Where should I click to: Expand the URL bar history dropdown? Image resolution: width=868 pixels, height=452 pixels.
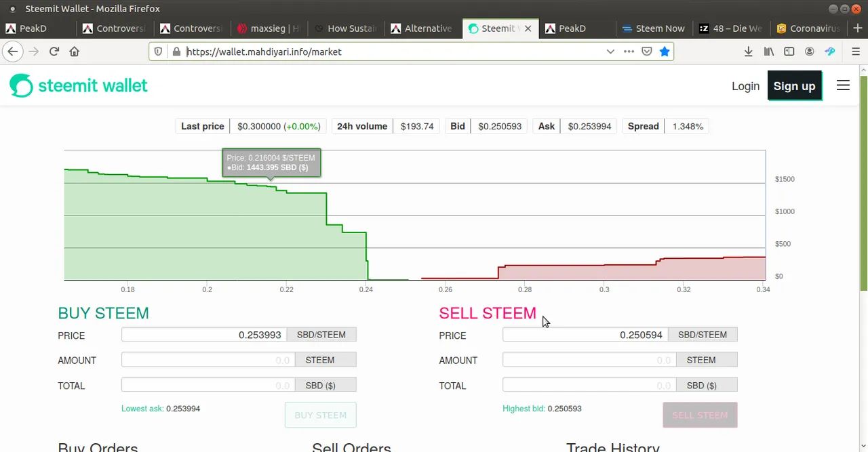610,52
